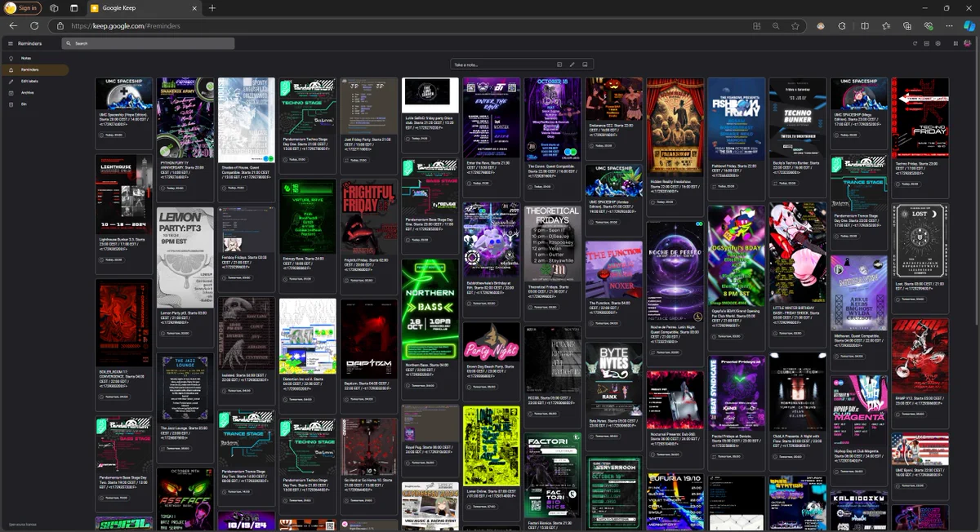980x532 pixels.
Task: Open a new browser tab
Action: tap(212, 8)
